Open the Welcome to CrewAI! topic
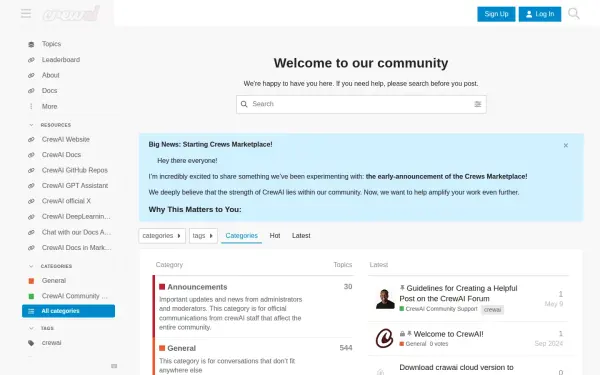This screenshot has height=375, width=600. (x=448, y=334)
